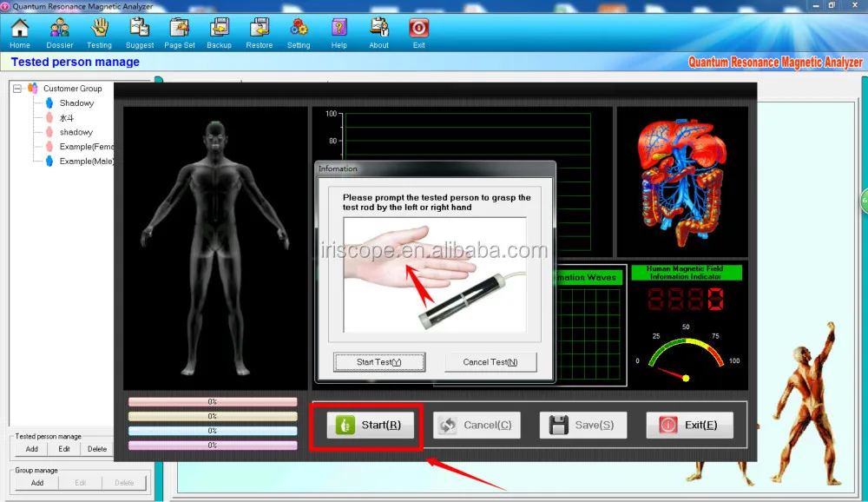Click the Backup toolbar icon
868x502 pixels.
(x=220, y=33)
